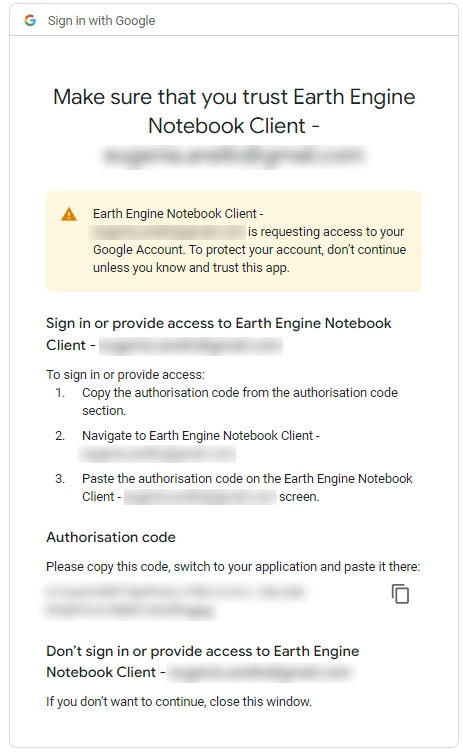The height and width of the screenshot is (753, 463).
Task: Click the copy authorisation code icon
Action: (400, 594)
